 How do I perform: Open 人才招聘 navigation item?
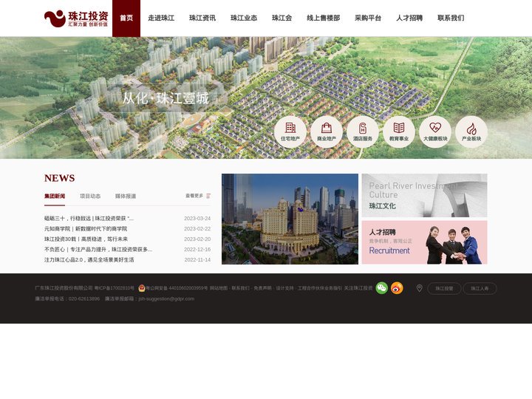[x=409, y=18]
